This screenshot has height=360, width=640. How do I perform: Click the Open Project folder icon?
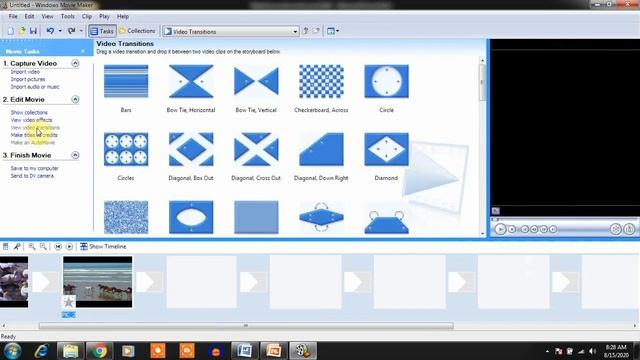click(22, 31)
